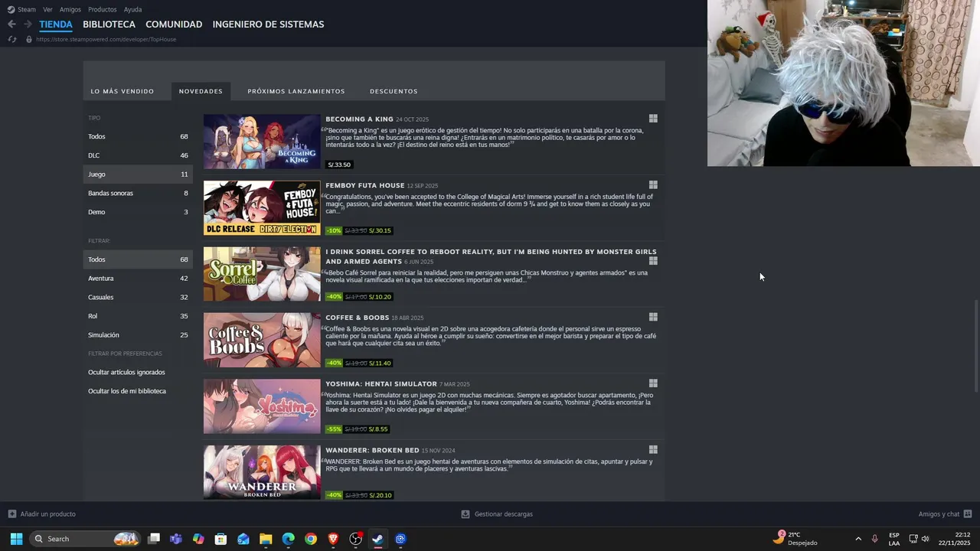The image size is (980, 551).
Task: Click the padlock icon beside the URL
Action: [x=29, y=39]
